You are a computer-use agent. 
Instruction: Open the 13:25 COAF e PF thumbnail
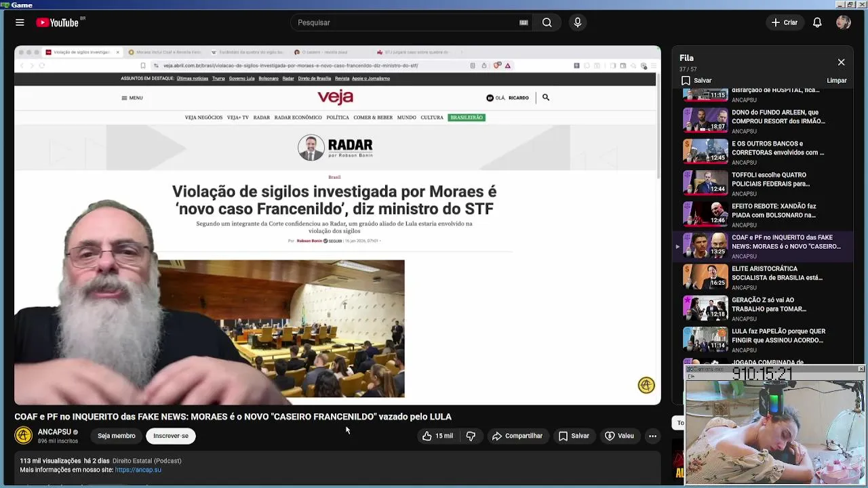705,245
